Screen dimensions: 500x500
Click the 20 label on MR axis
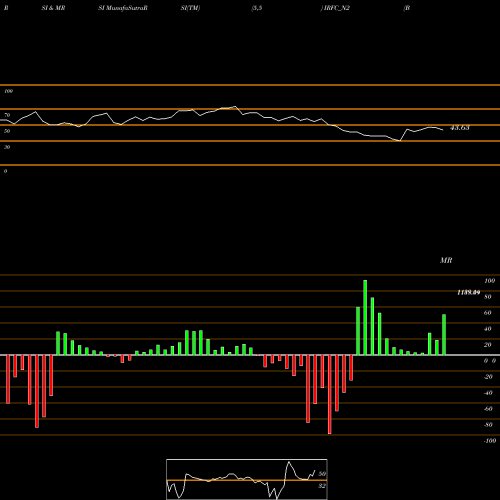pos(488,345)
